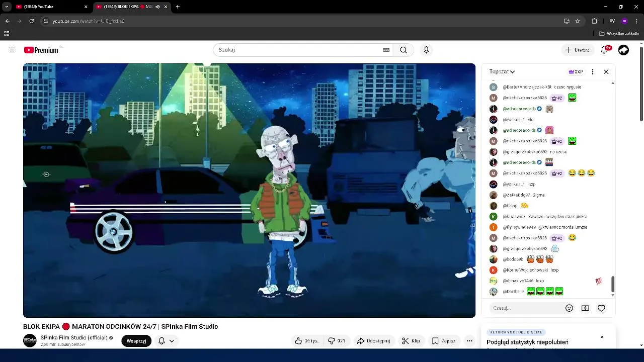Like the video with thumbs up
This screenshot has width=644, height=362.
306,341
